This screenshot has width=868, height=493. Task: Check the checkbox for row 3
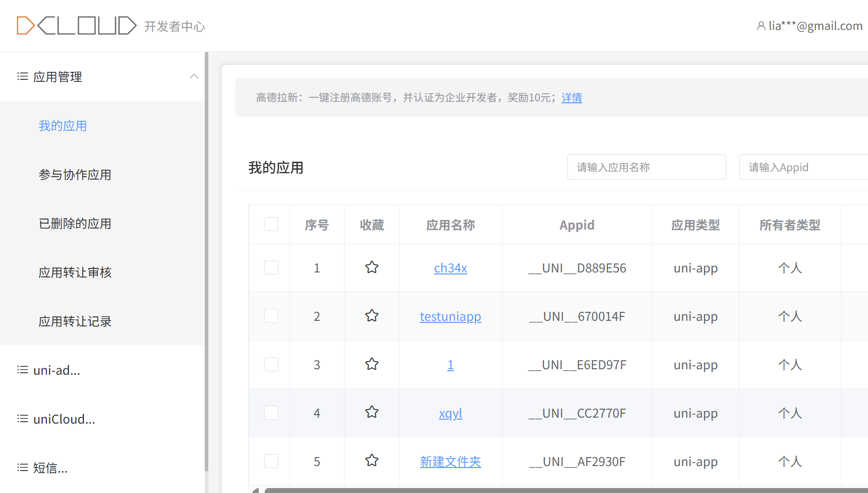pyautogui.click(x=271, y=364)
